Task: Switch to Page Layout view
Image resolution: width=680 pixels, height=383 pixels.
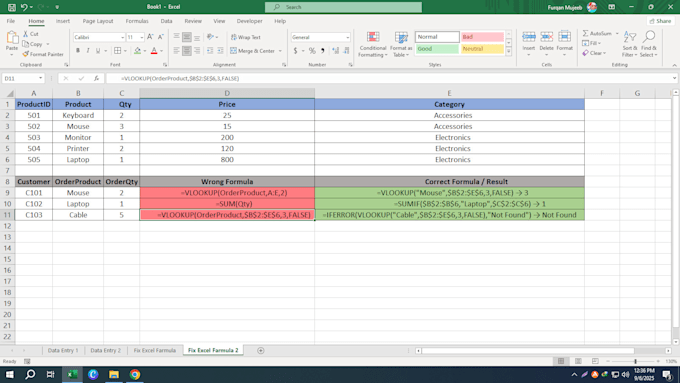Action: (578, 361)
